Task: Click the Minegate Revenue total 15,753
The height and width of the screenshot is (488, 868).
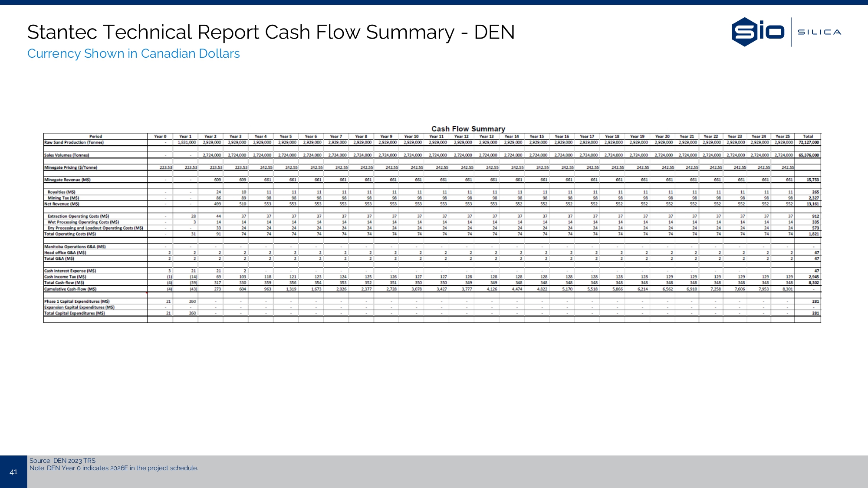Action: pos(813,180)
